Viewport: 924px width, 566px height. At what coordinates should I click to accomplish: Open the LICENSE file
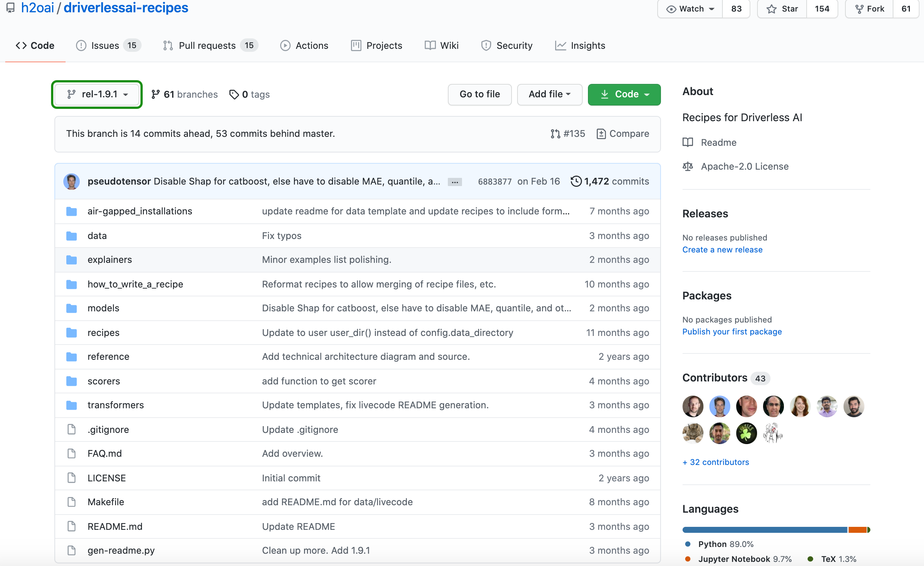107,478
